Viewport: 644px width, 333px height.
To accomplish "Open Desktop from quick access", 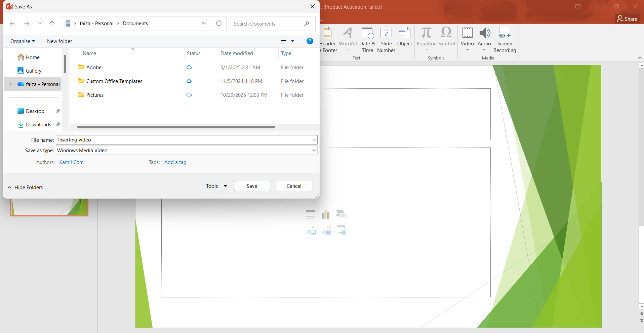I will click(x=35, y=111).
